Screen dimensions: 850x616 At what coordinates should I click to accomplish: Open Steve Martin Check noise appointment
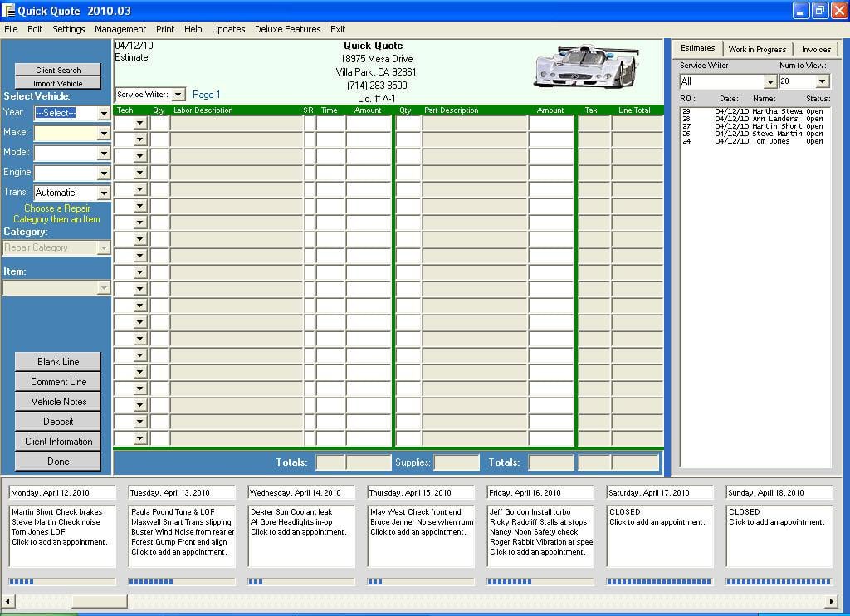[56, 522]
